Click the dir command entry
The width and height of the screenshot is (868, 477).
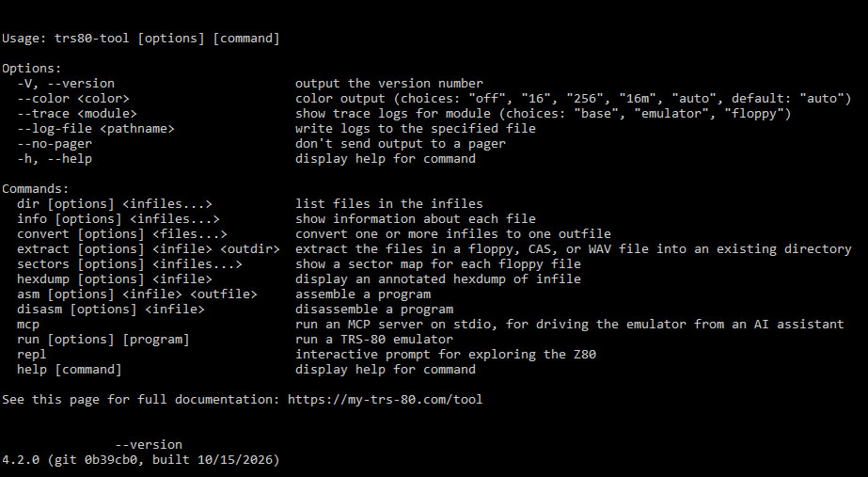(x=115, y=204)
